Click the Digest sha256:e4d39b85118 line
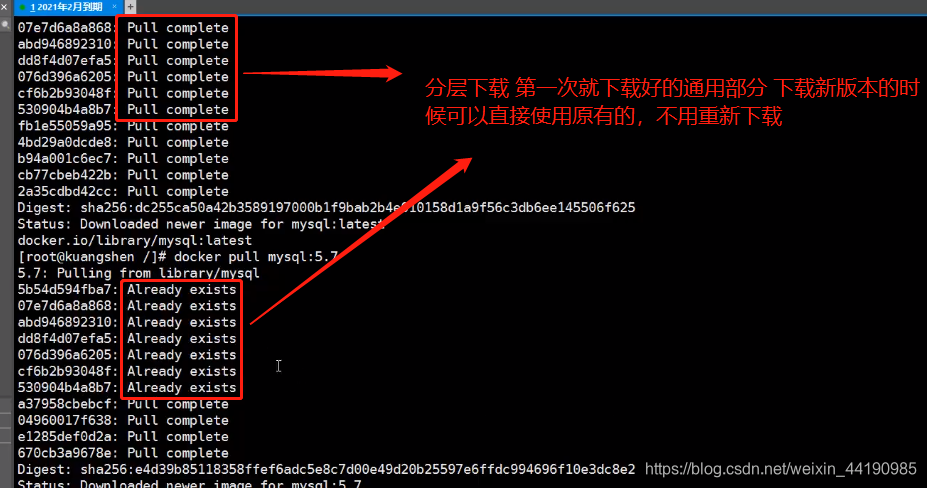 (326, 470)
